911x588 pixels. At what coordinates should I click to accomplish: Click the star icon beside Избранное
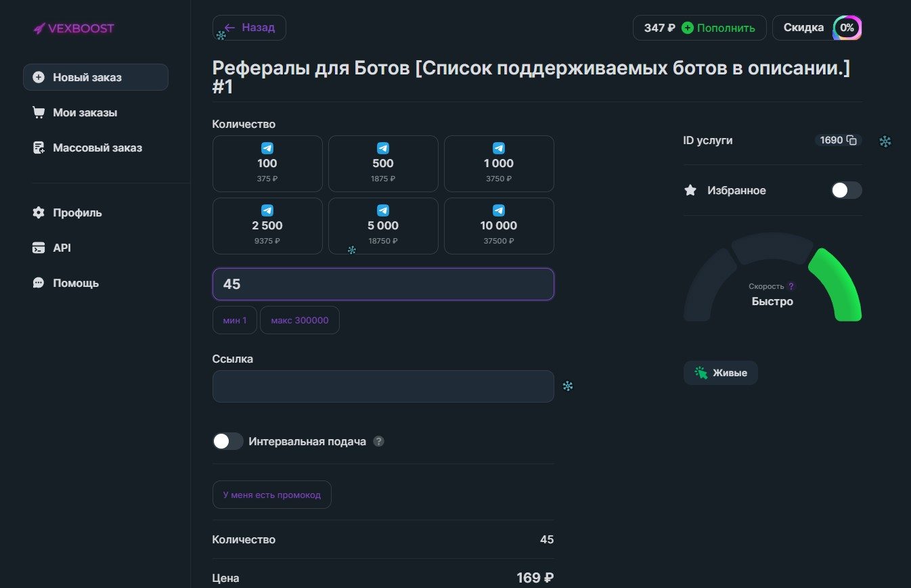pos(690,191)
